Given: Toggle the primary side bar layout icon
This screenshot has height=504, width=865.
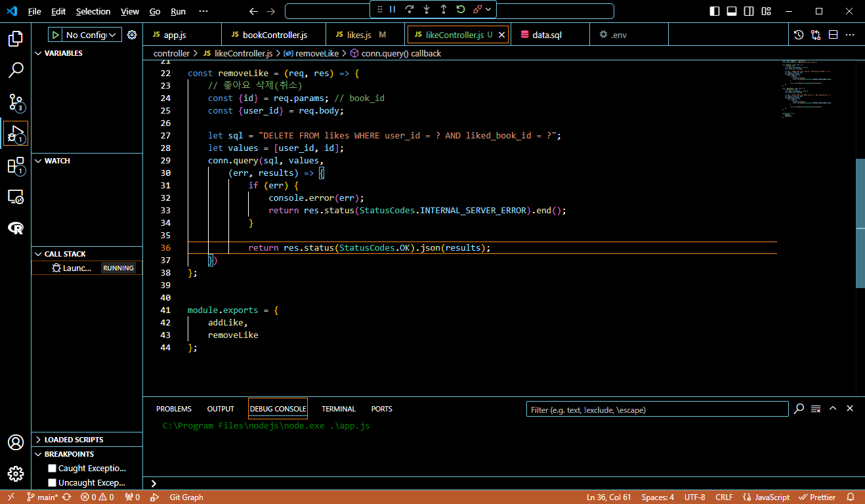Looking at the screenshot, I should tap(715, 11).
